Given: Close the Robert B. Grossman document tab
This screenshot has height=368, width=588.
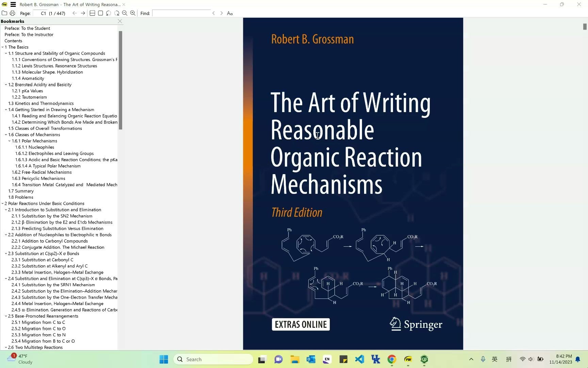Looking at the screenshot, I should [x=124, y=4].
